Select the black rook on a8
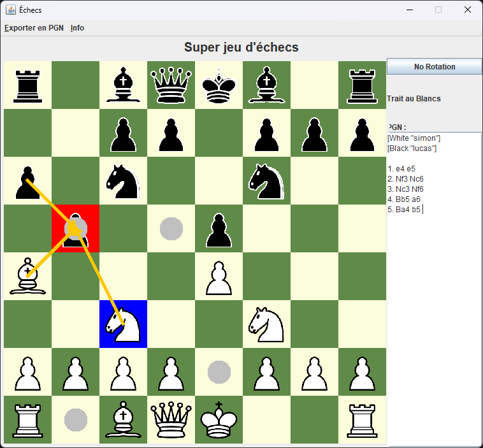This screenshot has height=448, width=483. pos(27,85)
